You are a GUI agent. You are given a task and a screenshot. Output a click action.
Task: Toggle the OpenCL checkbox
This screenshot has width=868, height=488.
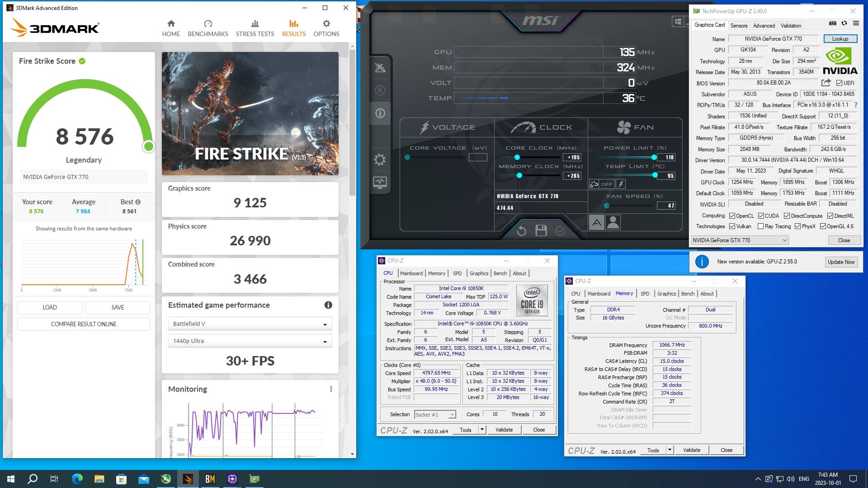[x=732, y=216]
